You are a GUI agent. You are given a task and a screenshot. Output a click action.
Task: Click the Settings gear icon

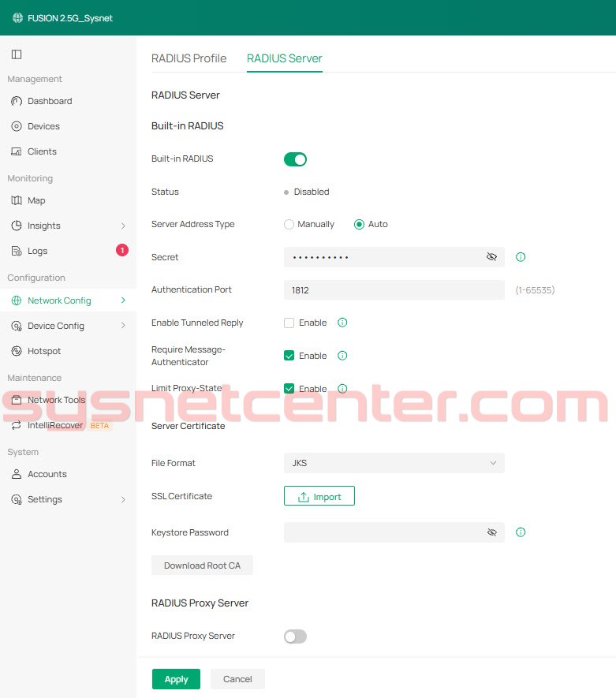[17, 499]
